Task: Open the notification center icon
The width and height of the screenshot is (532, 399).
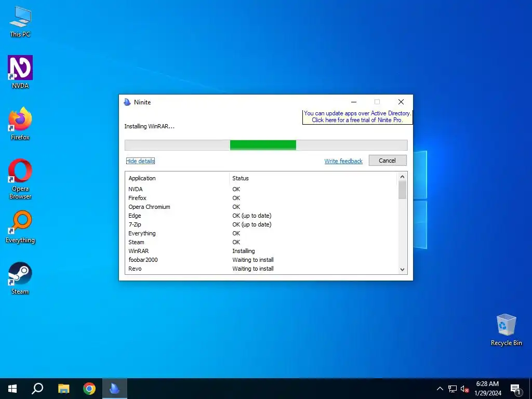Action: [515, 389]
